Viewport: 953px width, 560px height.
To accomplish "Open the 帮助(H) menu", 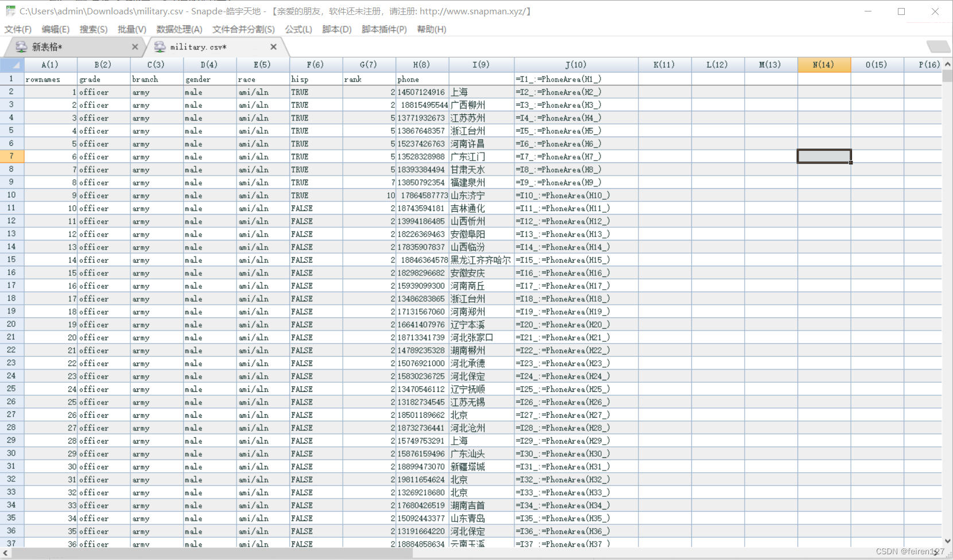I will pyautogui.click(x=431, y=29).
